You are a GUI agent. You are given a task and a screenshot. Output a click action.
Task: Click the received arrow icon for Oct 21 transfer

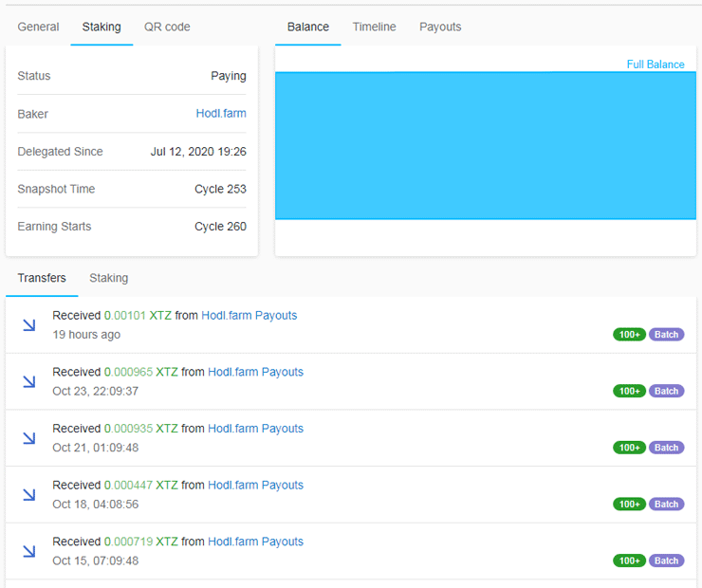pos(29,438)
